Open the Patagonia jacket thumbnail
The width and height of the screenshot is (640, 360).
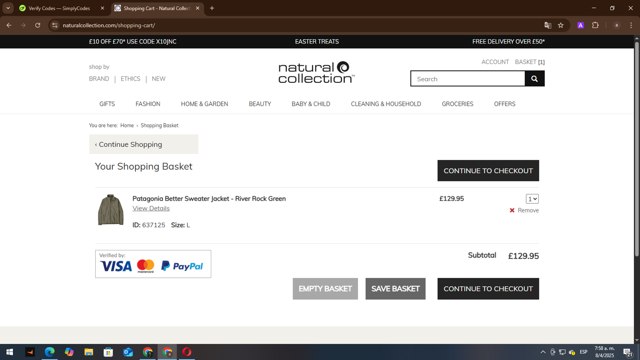pos(111,210)
